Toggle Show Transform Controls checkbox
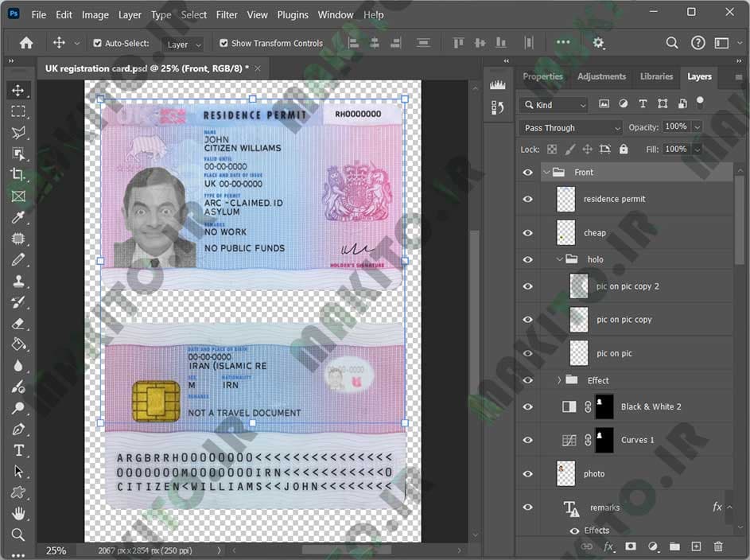The height and width of the screenshot is (560, 750). click(x=223, y=43)
